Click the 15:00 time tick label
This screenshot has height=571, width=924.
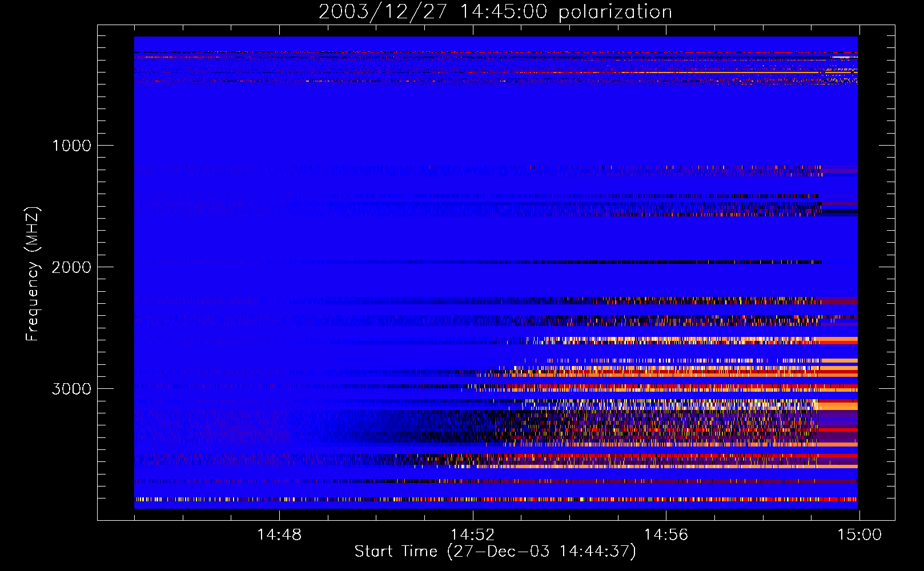(x=859, y=535)
